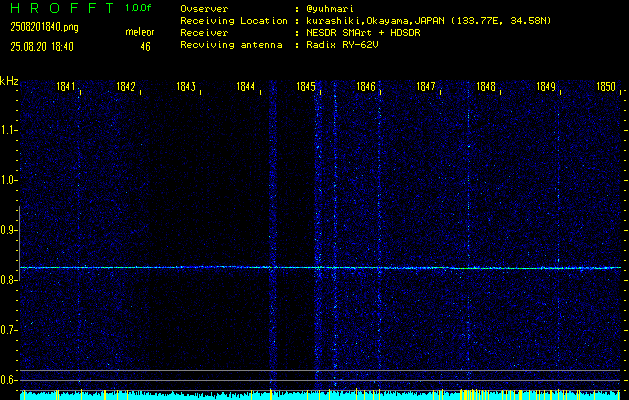Click the meteor count 46
629x400 pixels.
(x=145, y=47)
